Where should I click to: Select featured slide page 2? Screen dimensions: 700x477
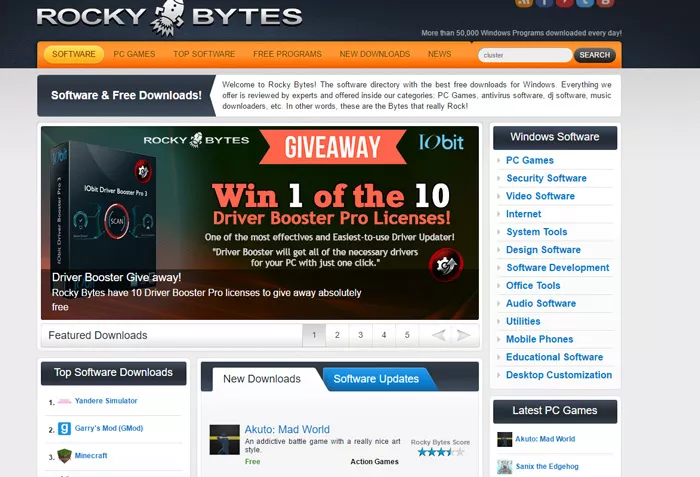click(x=337, y=335)
